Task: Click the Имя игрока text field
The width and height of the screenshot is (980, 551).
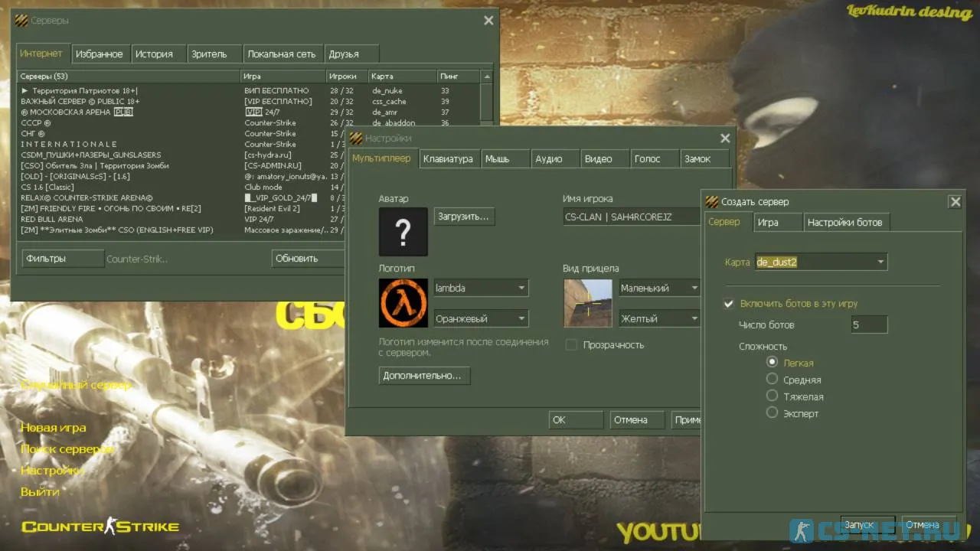Action: [632, 217]
